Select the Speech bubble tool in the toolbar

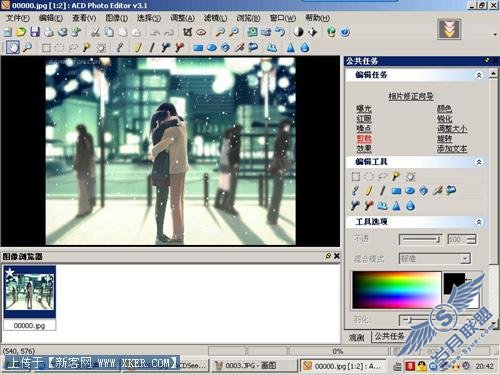point(253,48)
